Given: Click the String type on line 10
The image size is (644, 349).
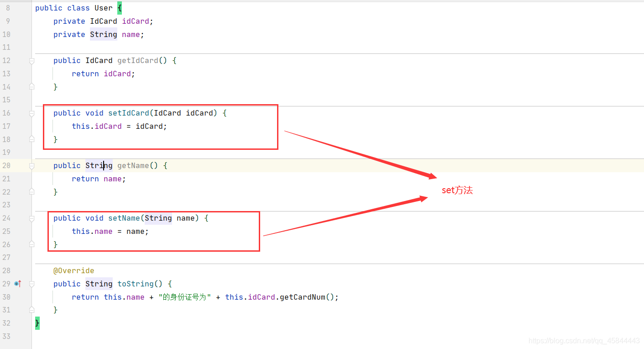Looking at the screenshot, I should click(104, 35).
